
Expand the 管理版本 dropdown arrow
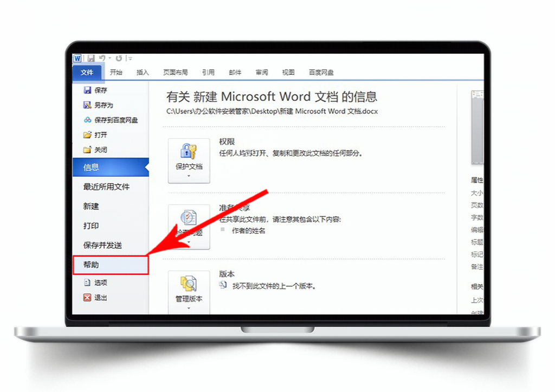(x=189, y=309)
